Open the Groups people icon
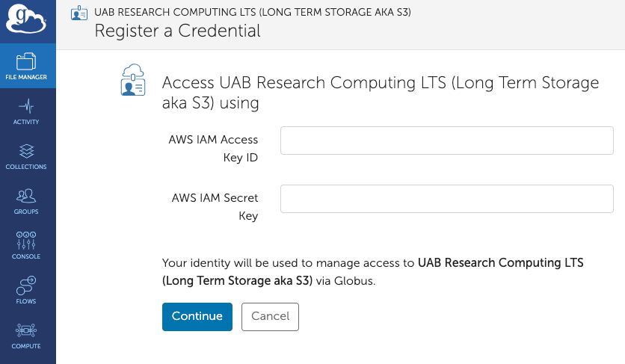The height and width of the screenshot is (364, 625). 27,196
